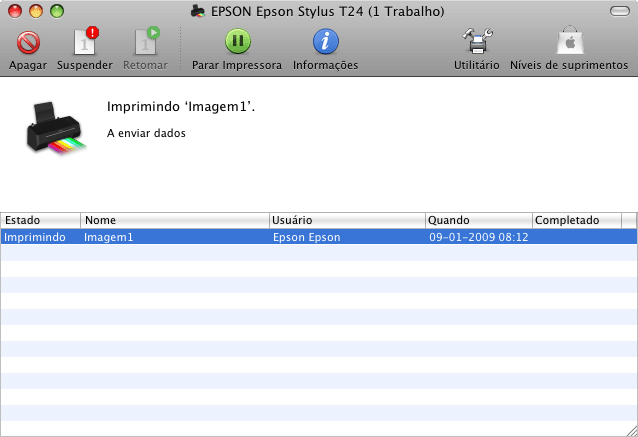Sort by Estado column header
This screenshot has width=638, height=437.
[x=40, y=220]
